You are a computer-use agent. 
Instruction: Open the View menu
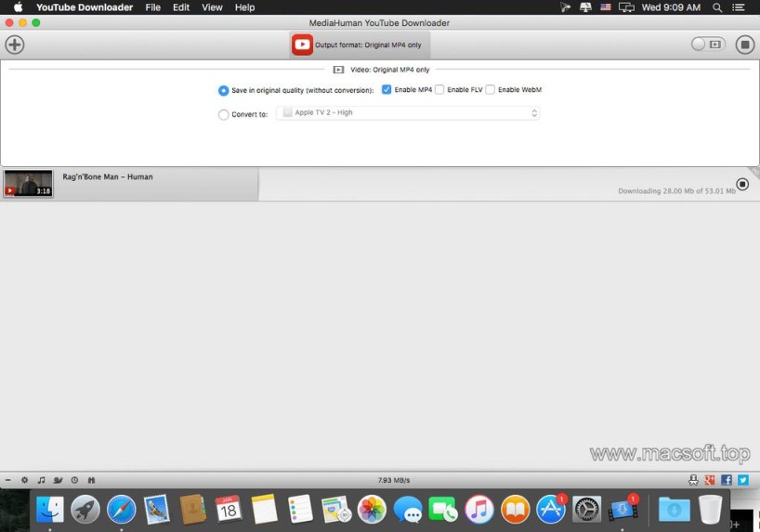pos(212,7)
